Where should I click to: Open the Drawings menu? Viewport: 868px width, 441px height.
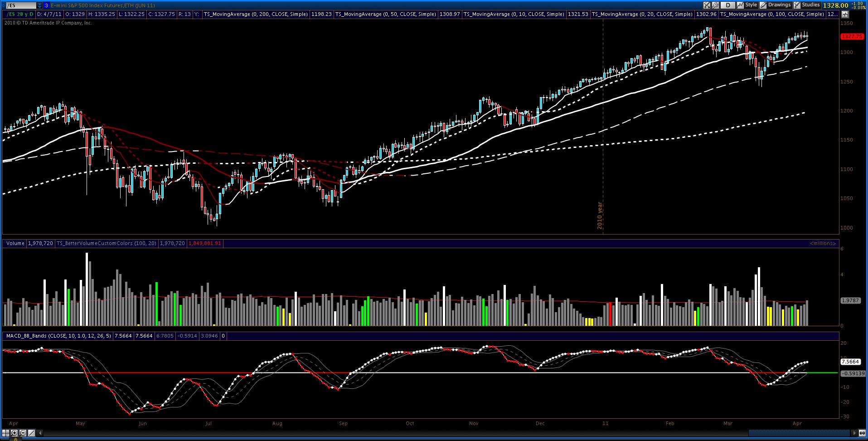(x=776, y=5)
